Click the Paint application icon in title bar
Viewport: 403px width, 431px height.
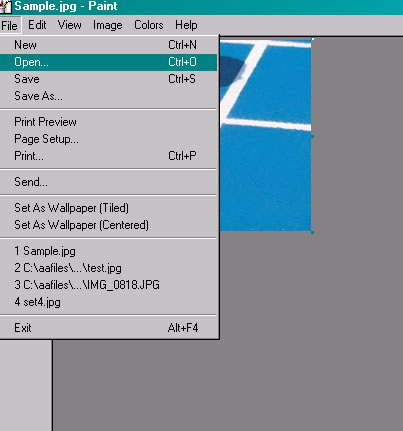click(x=6, y=7)
